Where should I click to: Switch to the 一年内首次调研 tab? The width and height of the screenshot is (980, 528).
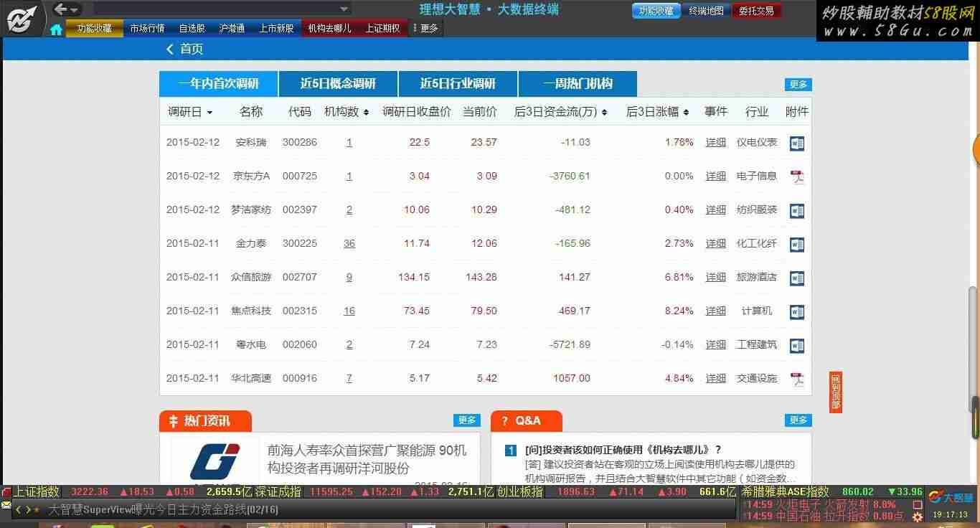point(218,84)
